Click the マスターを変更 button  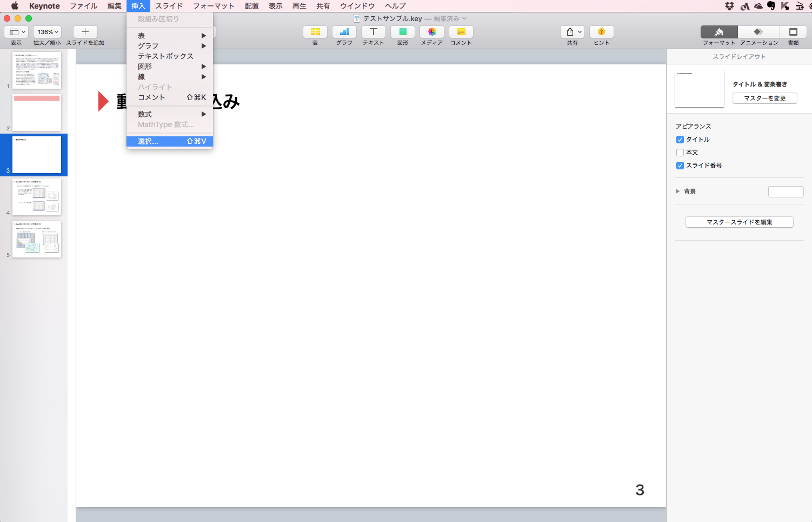click(x=764, y=98)
